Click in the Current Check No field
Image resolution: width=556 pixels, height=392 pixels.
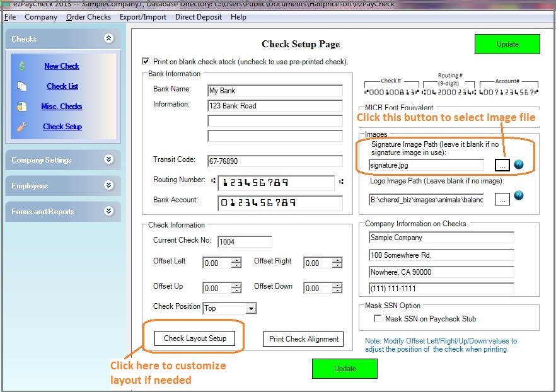coord(245,241)
